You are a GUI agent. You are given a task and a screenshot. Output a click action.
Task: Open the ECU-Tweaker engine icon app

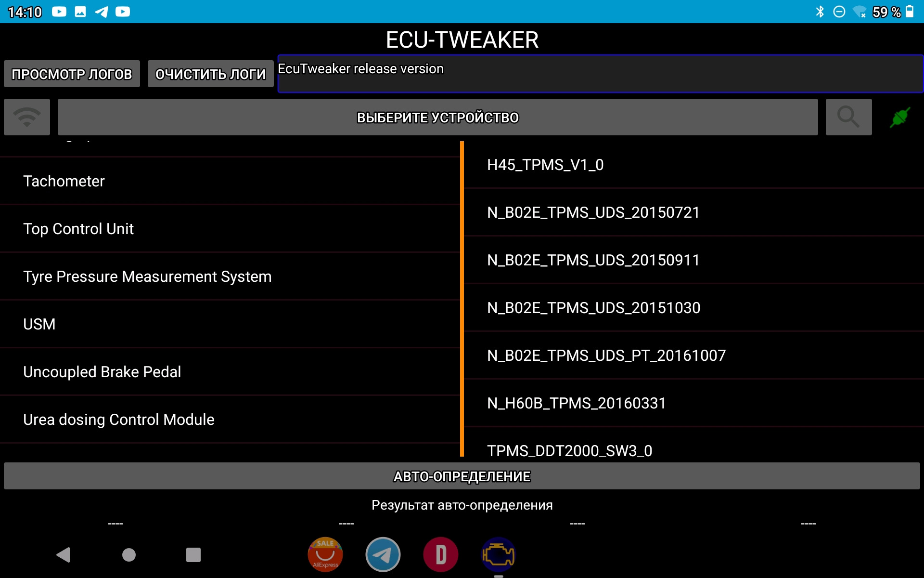click(x=499, y=554)
